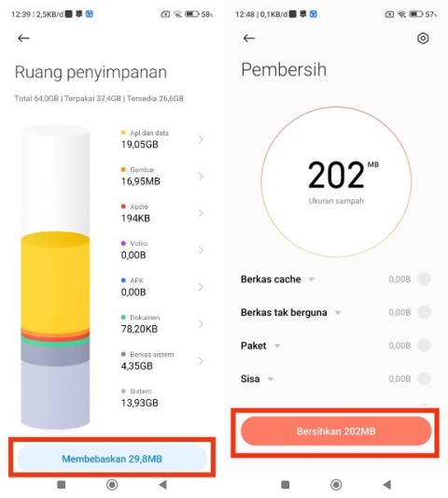Open the Apl dan data storage entry

pos(161,139)
